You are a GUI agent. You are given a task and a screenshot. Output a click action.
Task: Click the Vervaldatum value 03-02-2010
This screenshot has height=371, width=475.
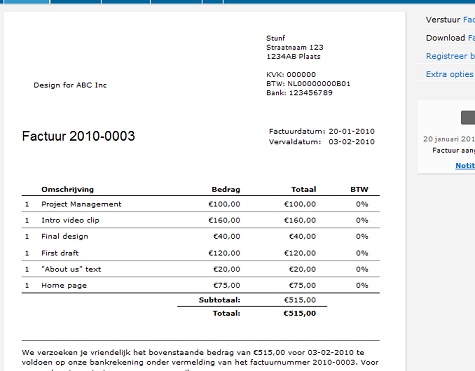(x=352, y=142)
